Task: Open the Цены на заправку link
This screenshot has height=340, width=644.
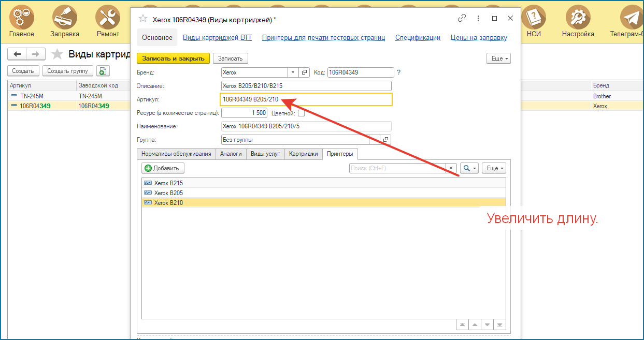Action: (479, 37)
